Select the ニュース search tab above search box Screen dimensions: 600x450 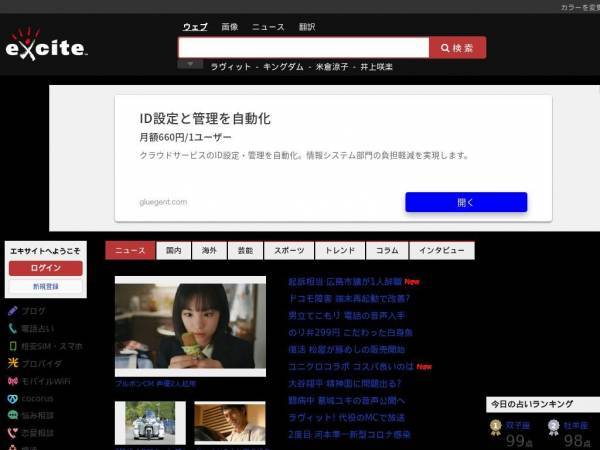[268, 27]
